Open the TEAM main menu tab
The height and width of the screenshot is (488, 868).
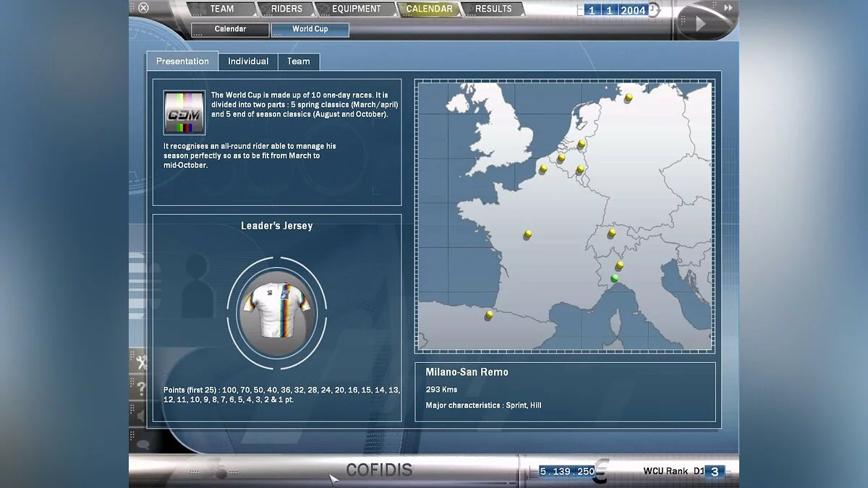click(x=222, y=9)
